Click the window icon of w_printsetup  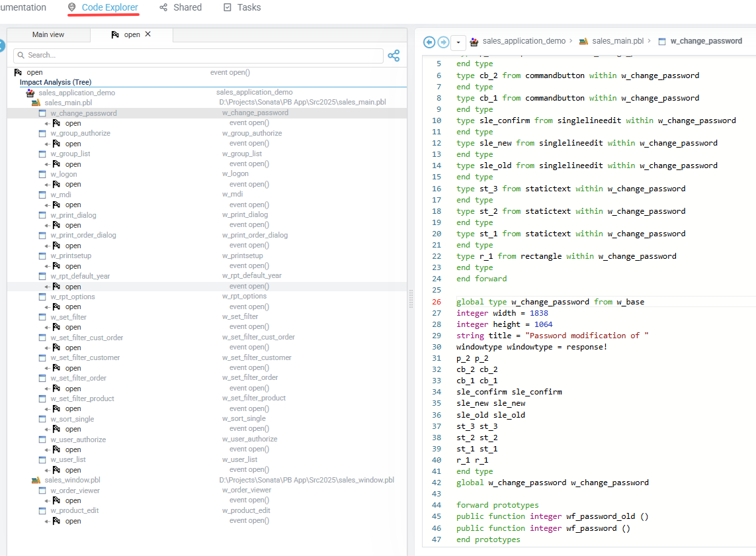(42, 255)
